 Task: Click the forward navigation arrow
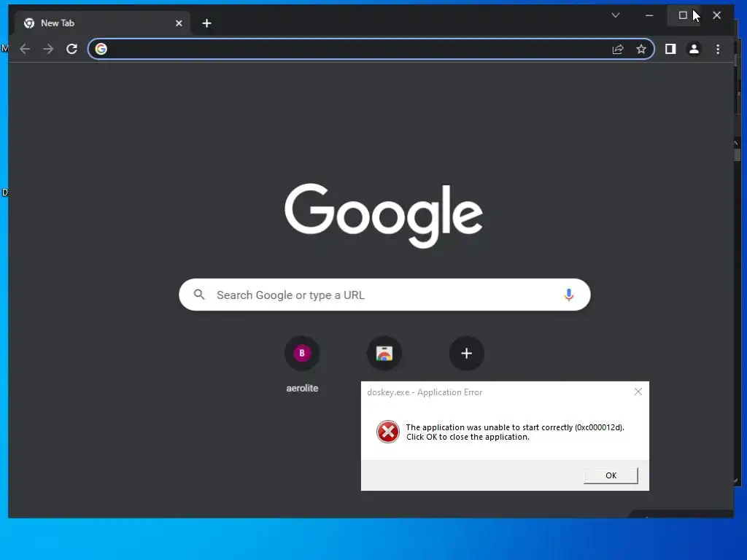point(48,49)
